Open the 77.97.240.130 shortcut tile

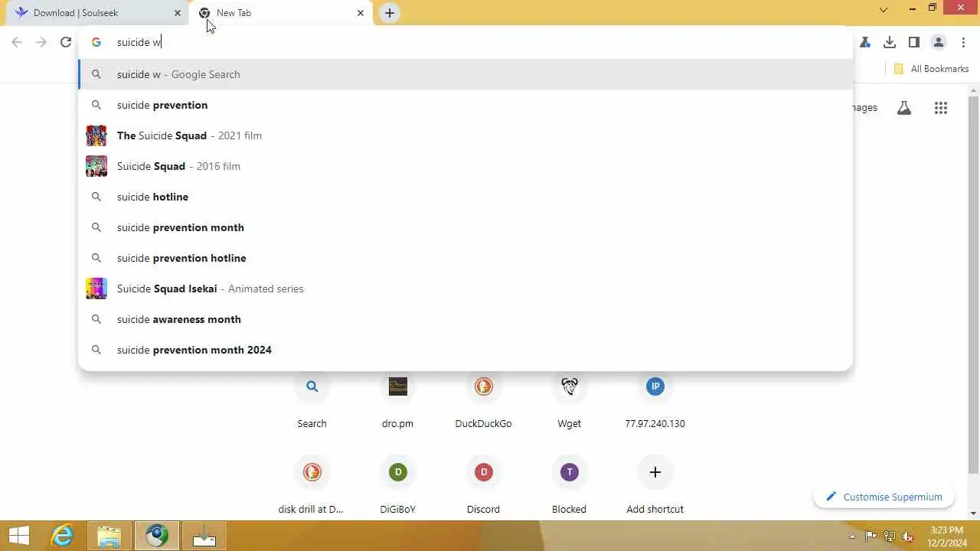click(655, 401)
